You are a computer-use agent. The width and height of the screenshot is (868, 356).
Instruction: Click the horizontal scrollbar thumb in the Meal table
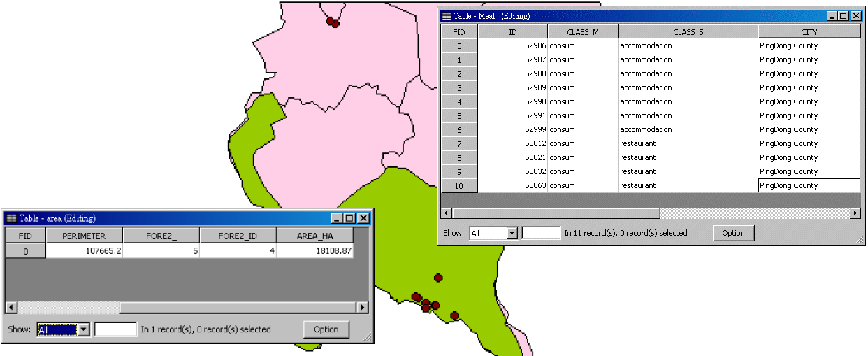(556, 213)
